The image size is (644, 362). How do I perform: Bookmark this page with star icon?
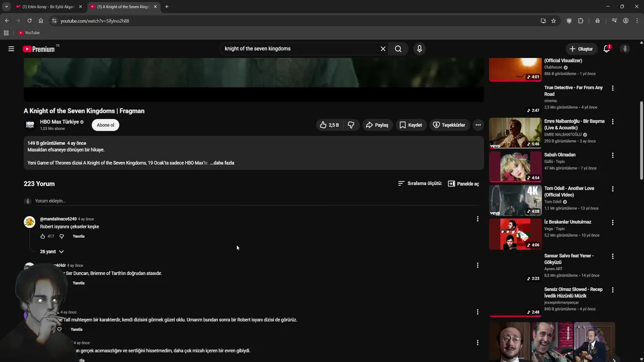553,21
